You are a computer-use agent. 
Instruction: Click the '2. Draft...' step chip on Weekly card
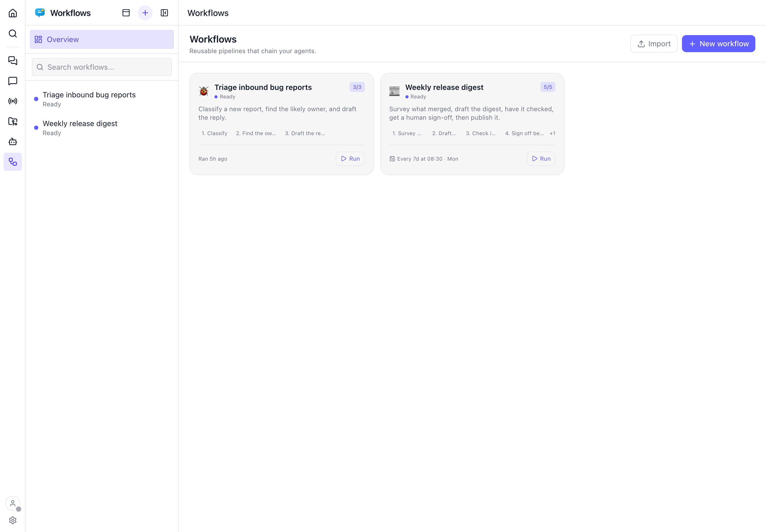(444, 133)
